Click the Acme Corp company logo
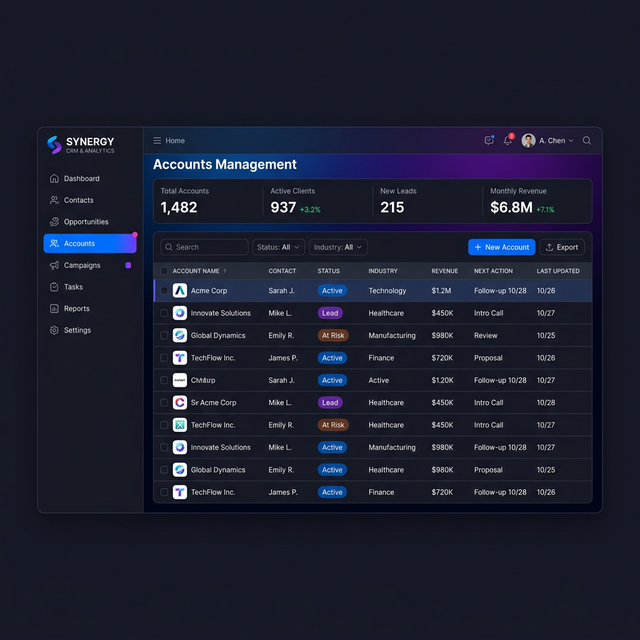640x640 pixels. coord(180,291)
